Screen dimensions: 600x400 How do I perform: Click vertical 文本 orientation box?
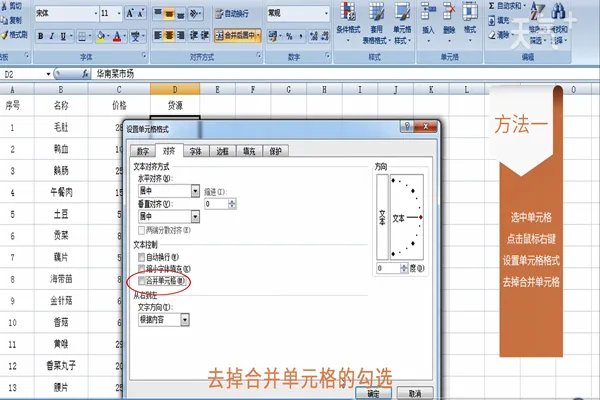pyautogui.click(x=382, y=217)
